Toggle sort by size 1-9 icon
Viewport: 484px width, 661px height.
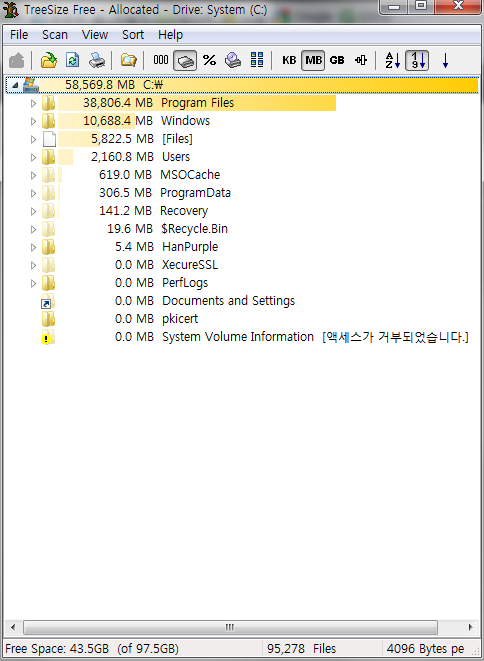click(x=417, y=61)
